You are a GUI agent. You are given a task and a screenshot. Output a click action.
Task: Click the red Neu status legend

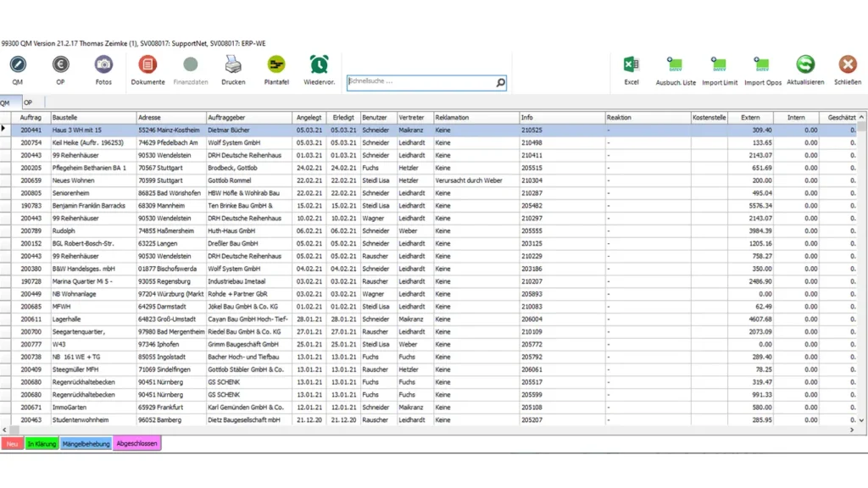click(x=12, y=443)
